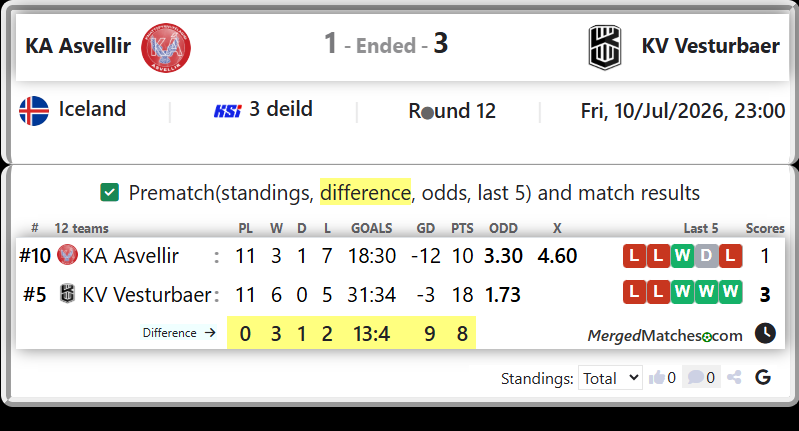Untick the Prematch standings checkbox
The width and height of the screenshot is (799, 431).
110,193
